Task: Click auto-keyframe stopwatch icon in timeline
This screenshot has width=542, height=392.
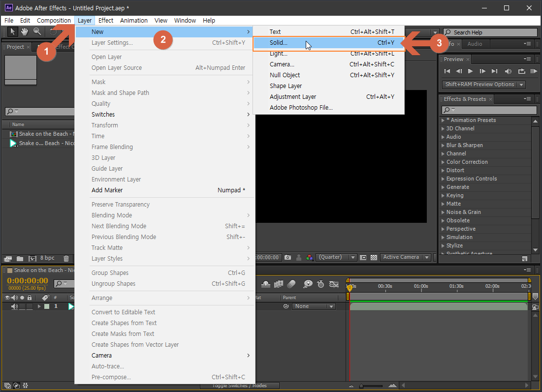Action: pos(321,284)
